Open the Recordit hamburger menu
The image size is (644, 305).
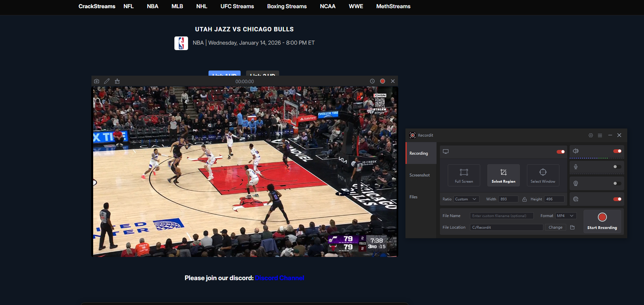pos(600,135)
